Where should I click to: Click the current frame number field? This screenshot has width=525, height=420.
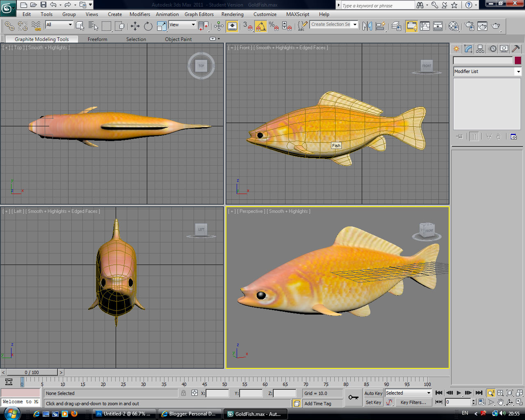457,402
